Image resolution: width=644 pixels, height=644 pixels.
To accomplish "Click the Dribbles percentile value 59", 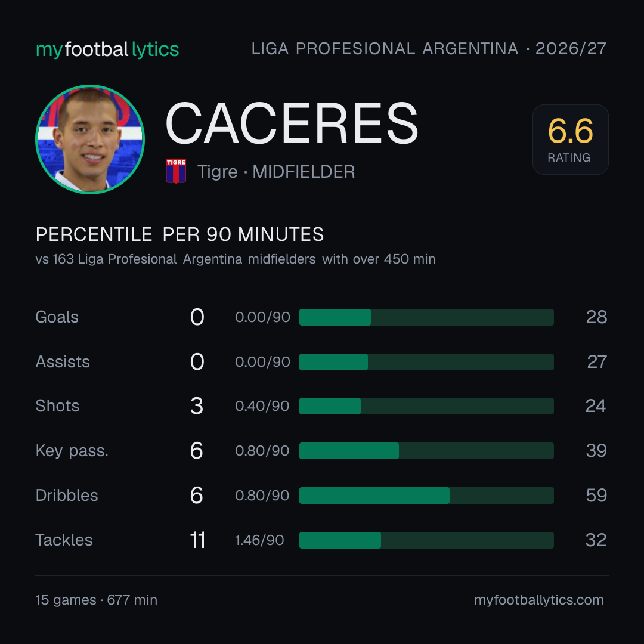I will pos(596,496).
